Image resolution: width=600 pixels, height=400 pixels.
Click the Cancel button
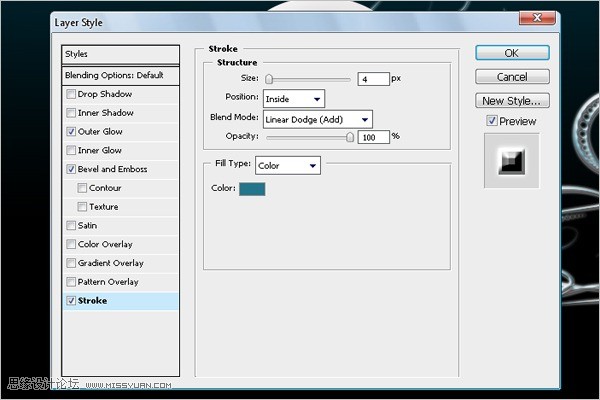[512, 77]
